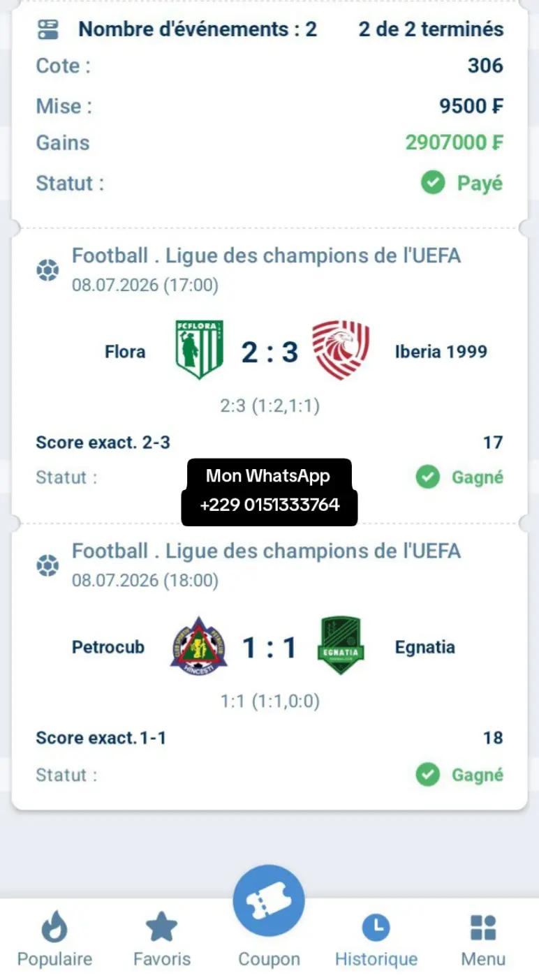Image resolution: width=539 pixels, height=980 pixels.
Task: Switch to the Historique tab label
Action: tap(376, 959)
